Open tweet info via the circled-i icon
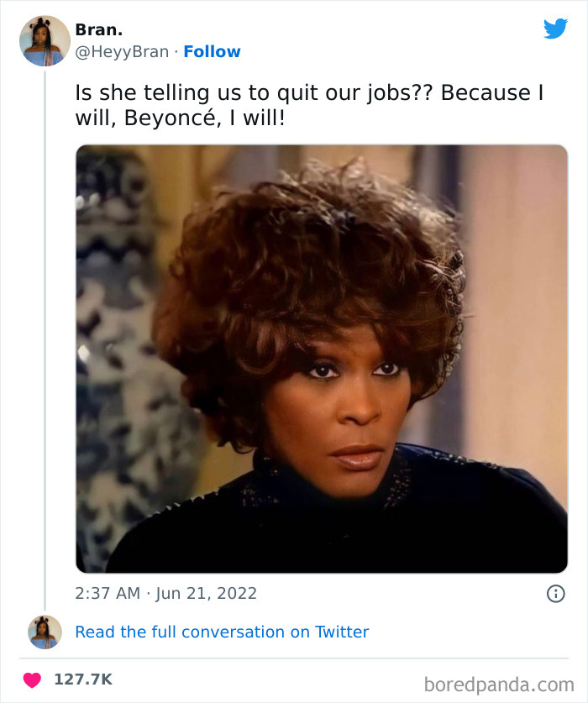Screen dimensions: 588x703 click(x=555, y=592)
